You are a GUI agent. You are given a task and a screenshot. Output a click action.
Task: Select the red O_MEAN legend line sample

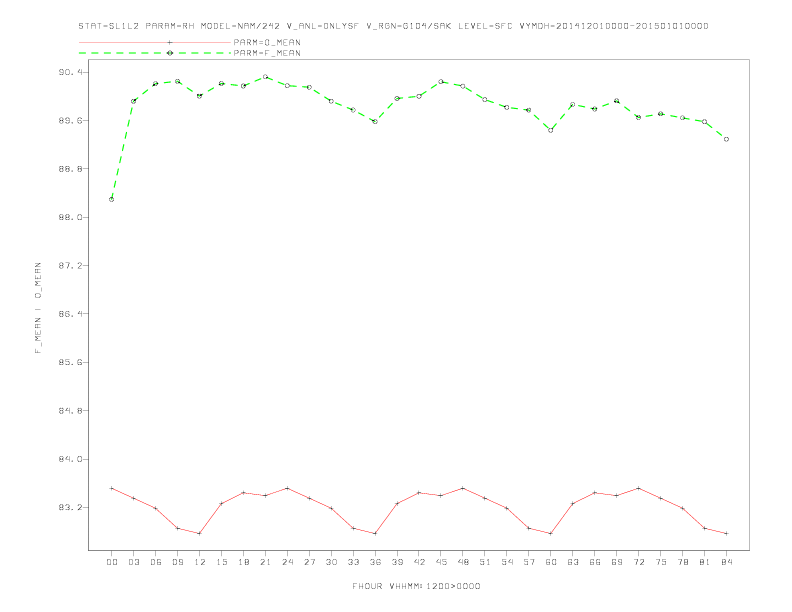coord(155,42)
